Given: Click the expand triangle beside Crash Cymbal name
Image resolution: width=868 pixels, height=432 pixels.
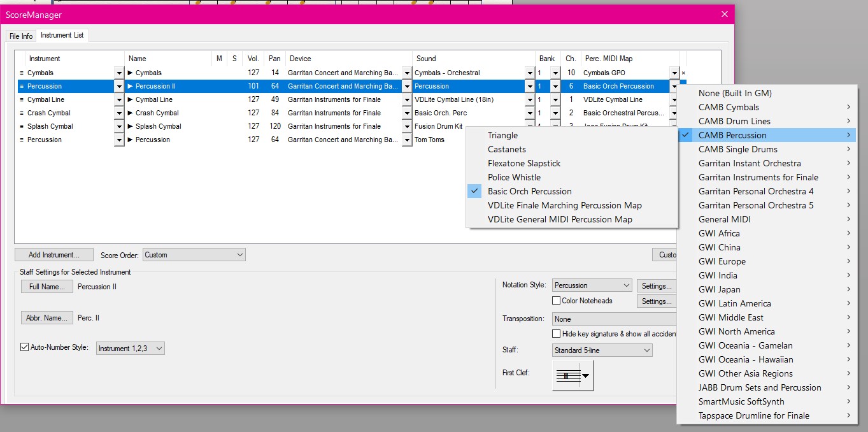Looking at the screenshot, I should (131, 113).
